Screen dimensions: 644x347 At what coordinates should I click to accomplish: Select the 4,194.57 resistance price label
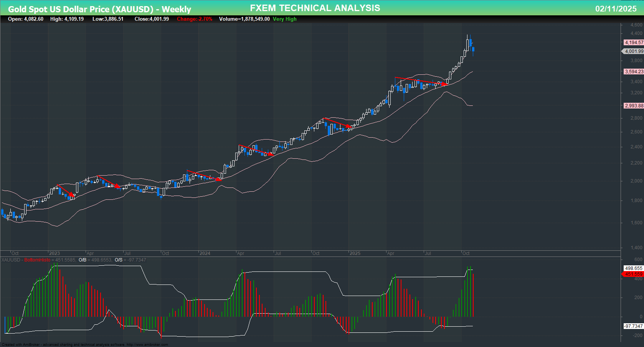click(x=633, y=43)
